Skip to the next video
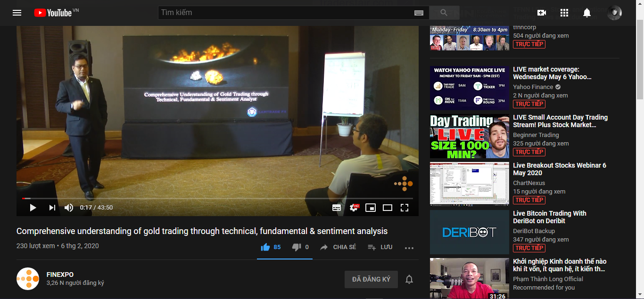The image size is (644, 299). coord(52,208)
